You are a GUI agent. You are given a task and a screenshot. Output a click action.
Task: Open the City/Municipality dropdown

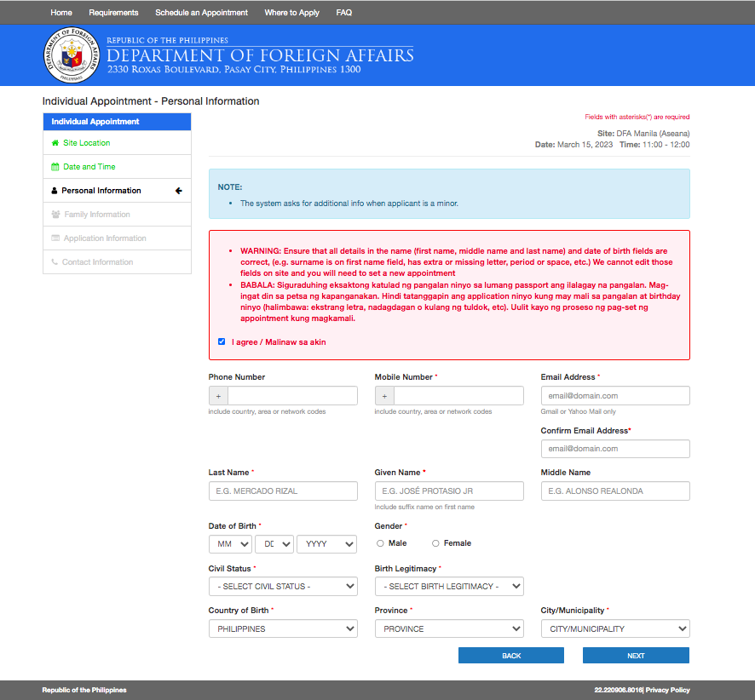(x=615, y=628)
